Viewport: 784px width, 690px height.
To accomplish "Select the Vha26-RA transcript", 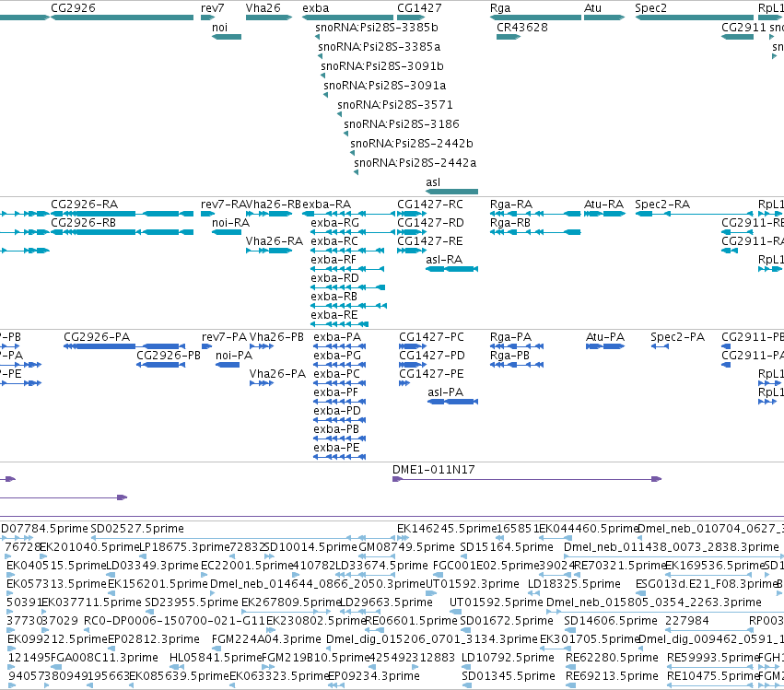I will tap(269, 251).
